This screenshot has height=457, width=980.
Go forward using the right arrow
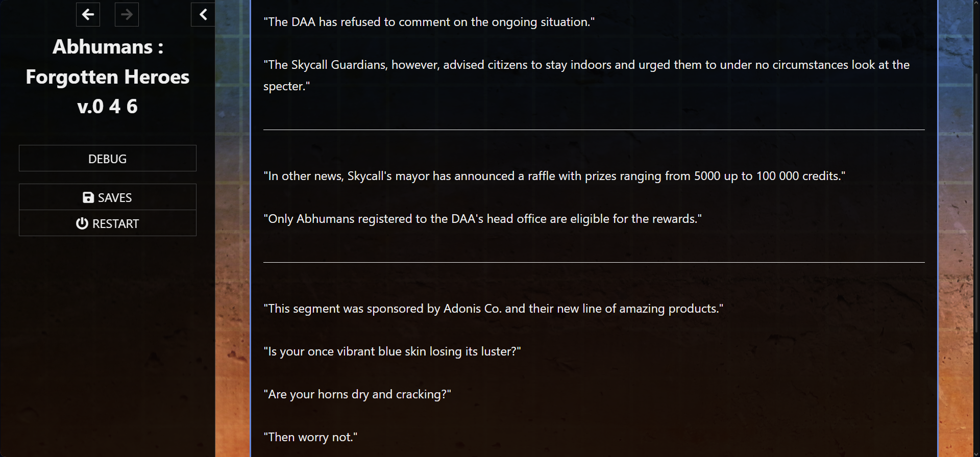pos(127,14)
